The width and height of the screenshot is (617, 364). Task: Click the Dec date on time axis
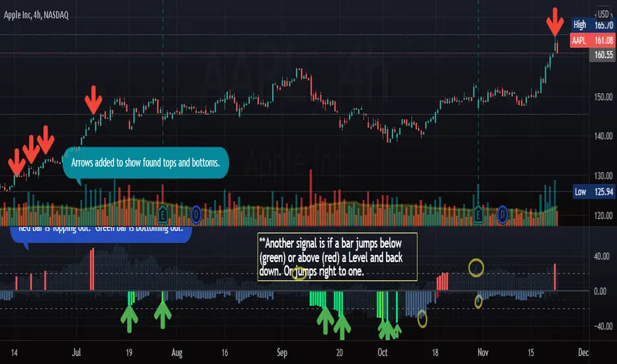click(583, 352)
